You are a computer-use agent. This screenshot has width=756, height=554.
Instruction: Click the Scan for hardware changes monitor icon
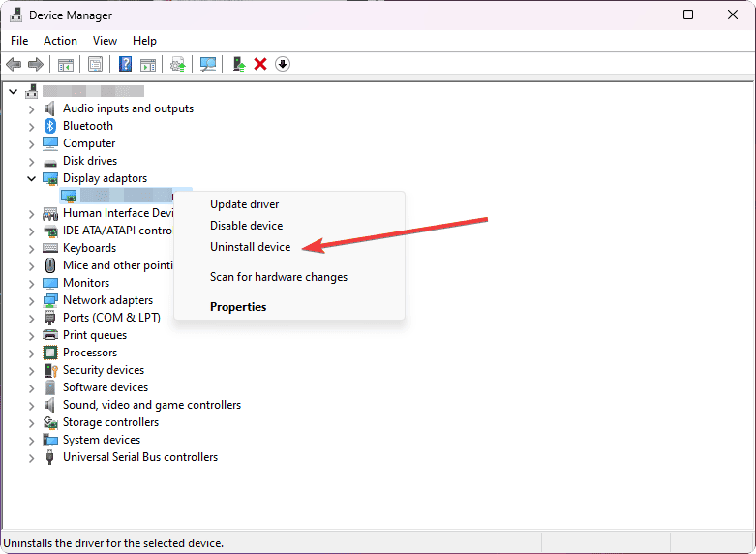(x=208, y=64)
